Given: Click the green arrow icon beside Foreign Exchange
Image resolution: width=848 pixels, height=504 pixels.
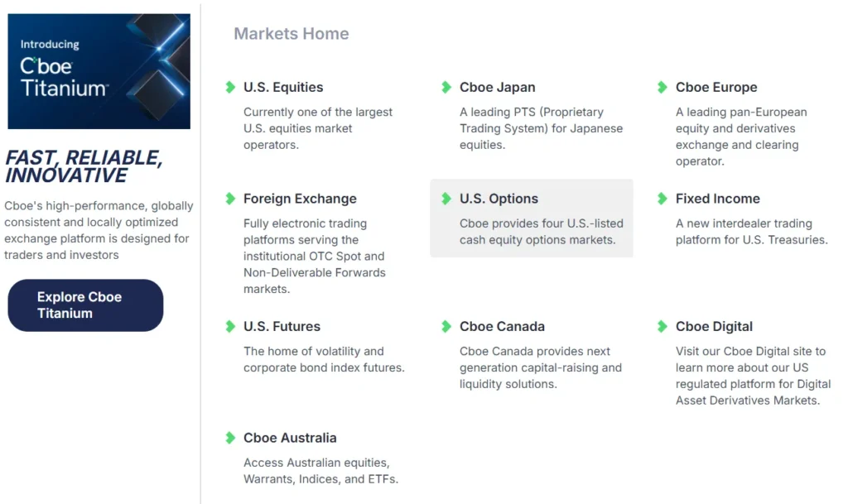Looking at the screenshot, I should click(x=230, y=199).
